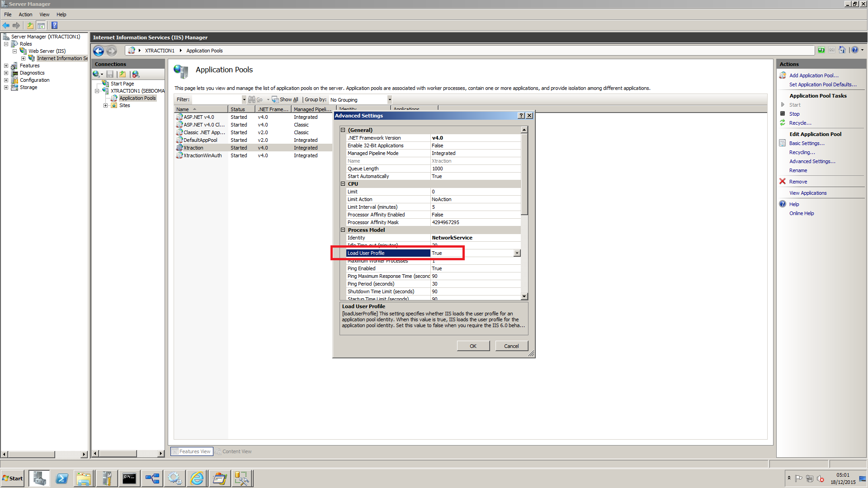Collapse the CPU settings section
Viewport: 868px width, 488px height.
[x=343, y=184]
